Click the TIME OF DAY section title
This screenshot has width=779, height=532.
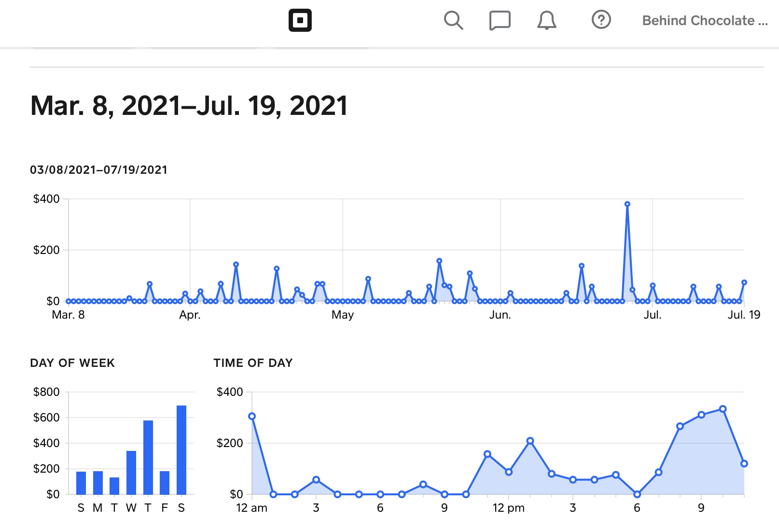tap(253, 363)
